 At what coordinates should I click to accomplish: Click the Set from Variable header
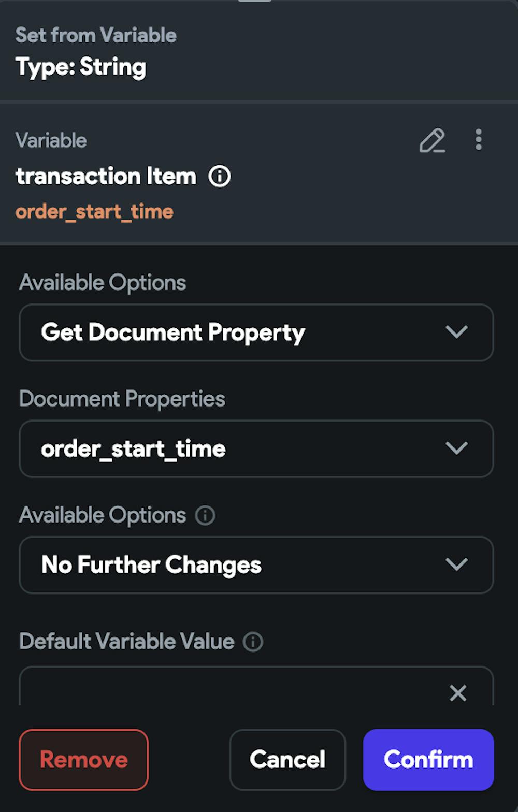[x=96, y=35]
